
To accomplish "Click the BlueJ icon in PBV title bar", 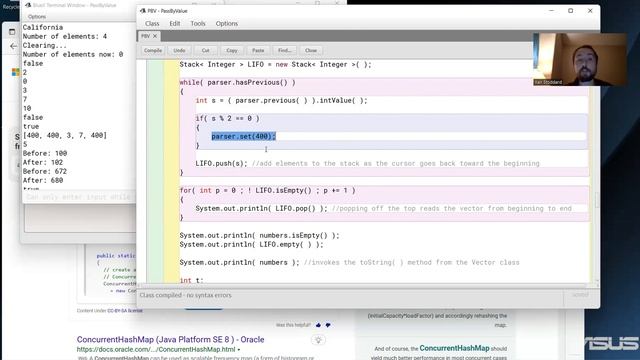I will [x=143, y=11].
